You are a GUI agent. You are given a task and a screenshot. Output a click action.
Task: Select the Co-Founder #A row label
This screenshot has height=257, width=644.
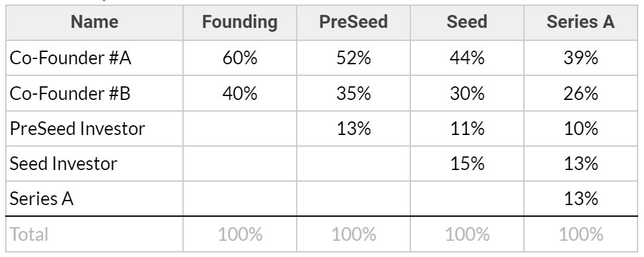71,58
